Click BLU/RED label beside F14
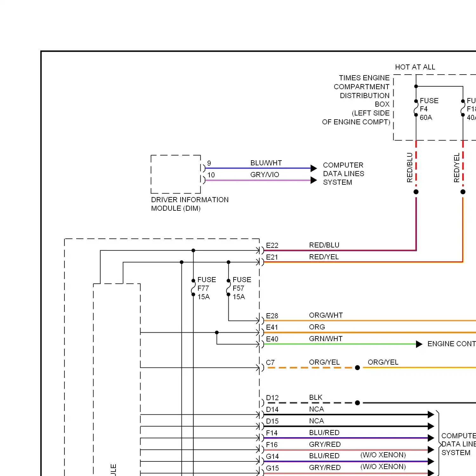The height and width of the screenshot is (476, 476). (324, 433)
